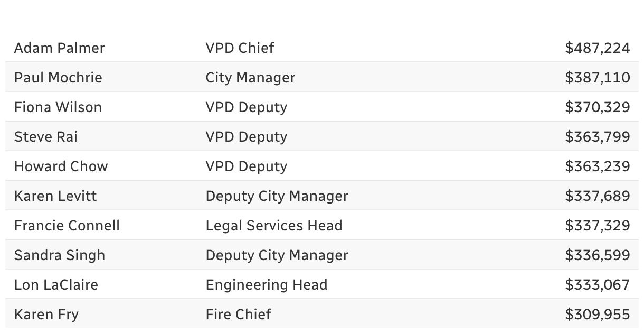Viewport: 644px width, 333px height.
Task: Select the Howard Chow name cell
Action: (x=61, y=166)
